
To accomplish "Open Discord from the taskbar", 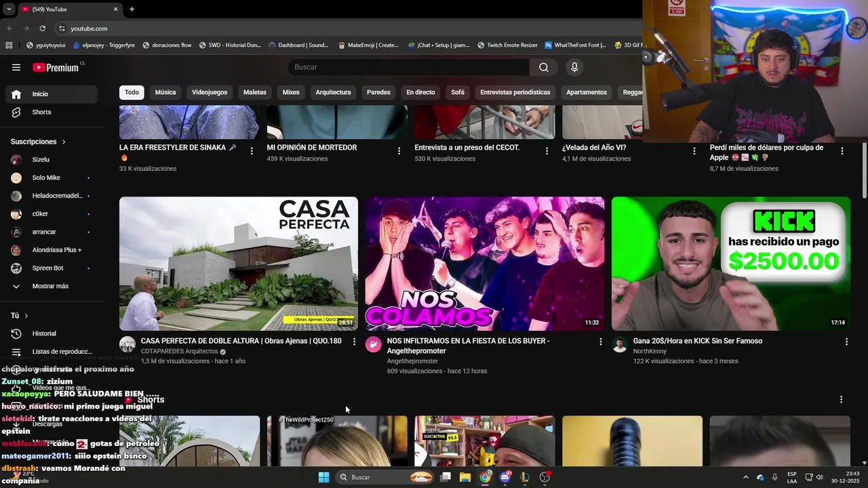I will tap(505, 477).
